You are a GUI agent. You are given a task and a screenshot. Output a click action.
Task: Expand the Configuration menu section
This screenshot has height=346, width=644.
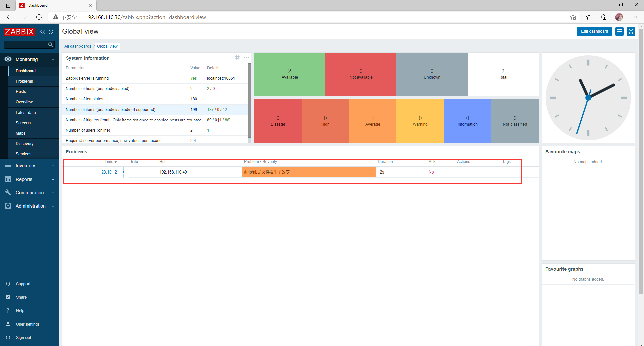53,193
